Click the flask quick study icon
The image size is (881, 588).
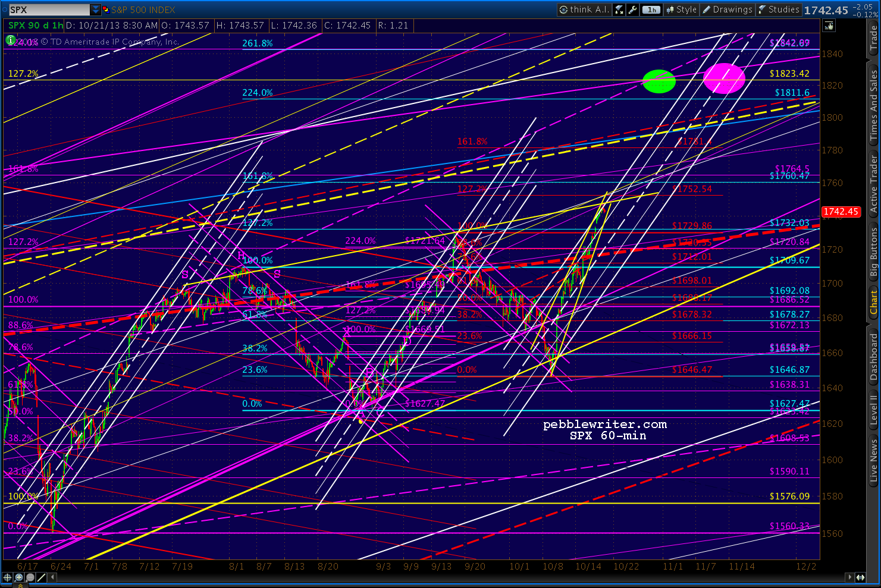[620, 10]
